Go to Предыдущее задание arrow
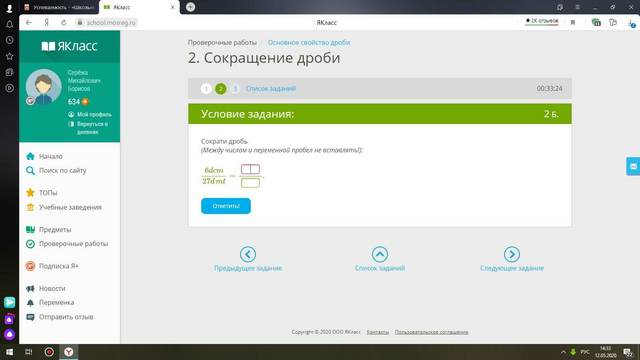 pyautogui.click(x=248, y=254)
